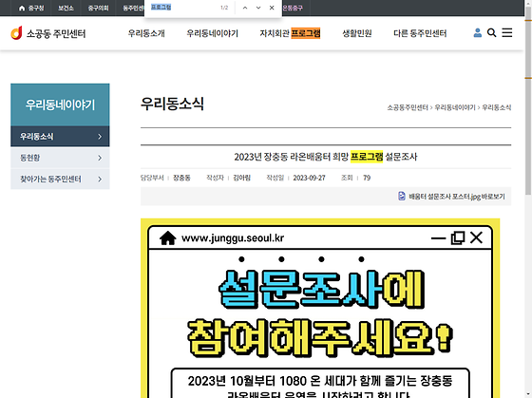Open the hamburger full menu
Image resolution: width=532 pixels, height=398 pixels.
(x=507, y=32)
